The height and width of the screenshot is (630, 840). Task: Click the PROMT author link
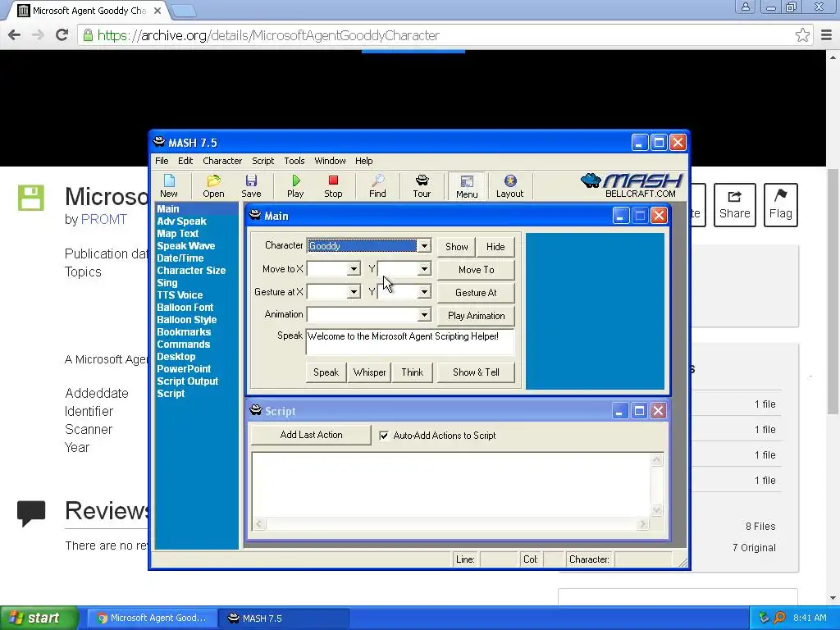[x=104, y=220]
